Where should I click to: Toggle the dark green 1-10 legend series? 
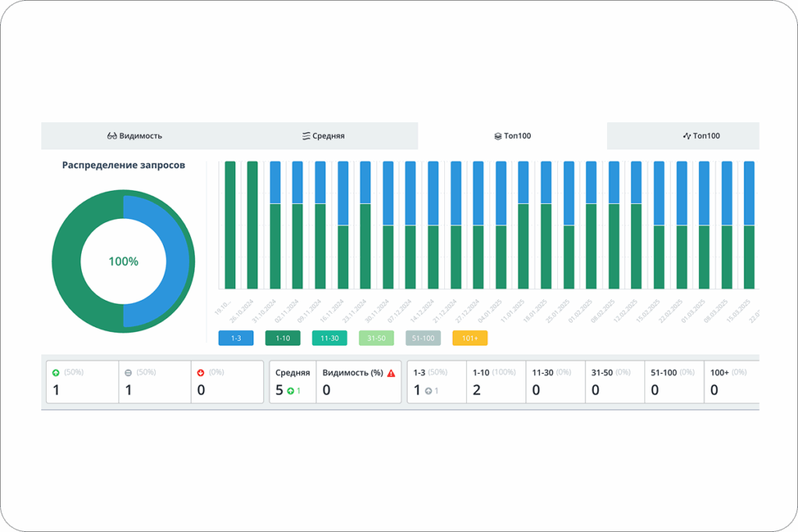pyautogui.click(x=282, y=338)
